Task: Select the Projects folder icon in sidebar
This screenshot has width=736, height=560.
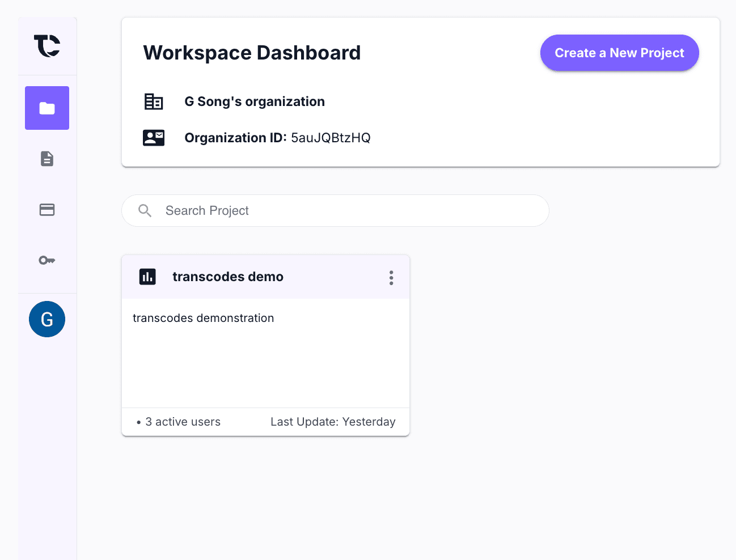Action: 47,108
